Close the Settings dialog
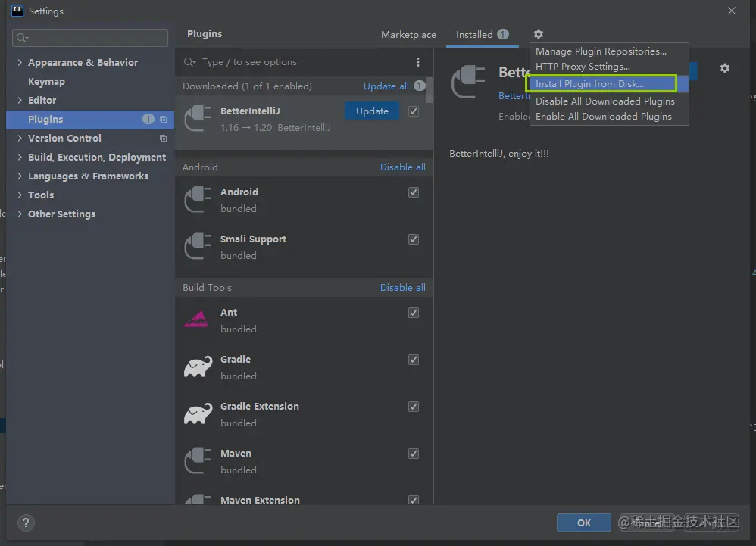Viewport: 756px width, 546px height. click(x=732, y=11)
